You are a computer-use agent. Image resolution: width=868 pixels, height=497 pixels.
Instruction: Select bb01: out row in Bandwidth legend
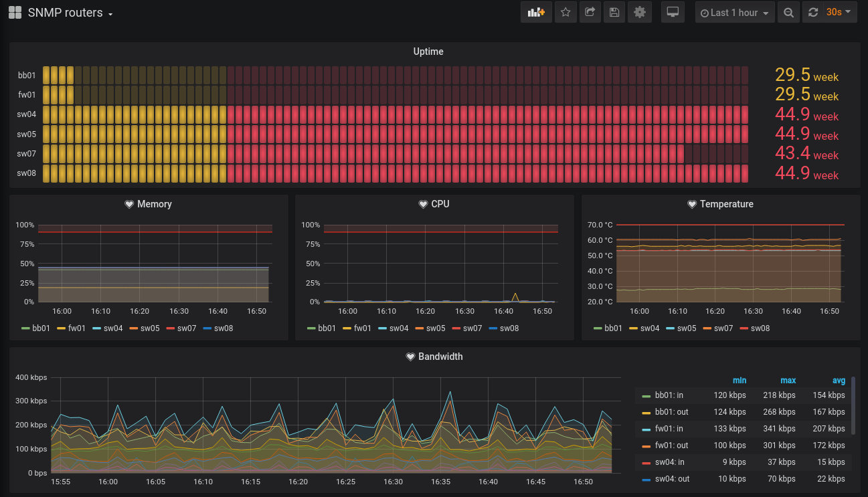point(743,412)
